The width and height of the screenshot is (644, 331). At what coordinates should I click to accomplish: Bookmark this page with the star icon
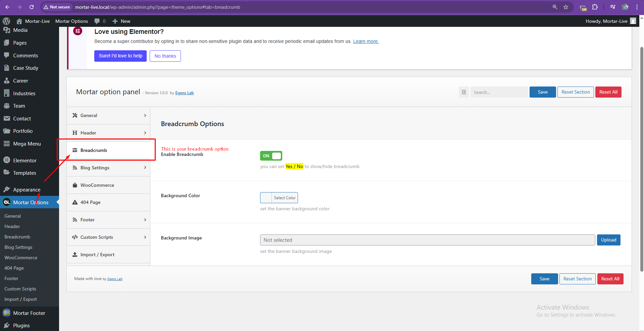(x=566, y=7)
